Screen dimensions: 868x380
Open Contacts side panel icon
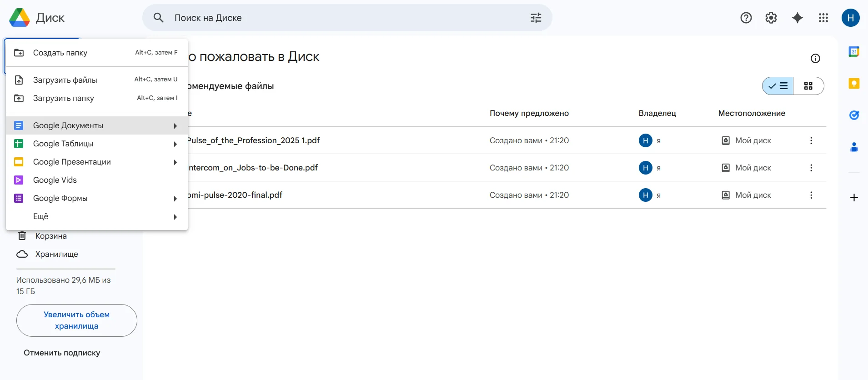[854, 147]
